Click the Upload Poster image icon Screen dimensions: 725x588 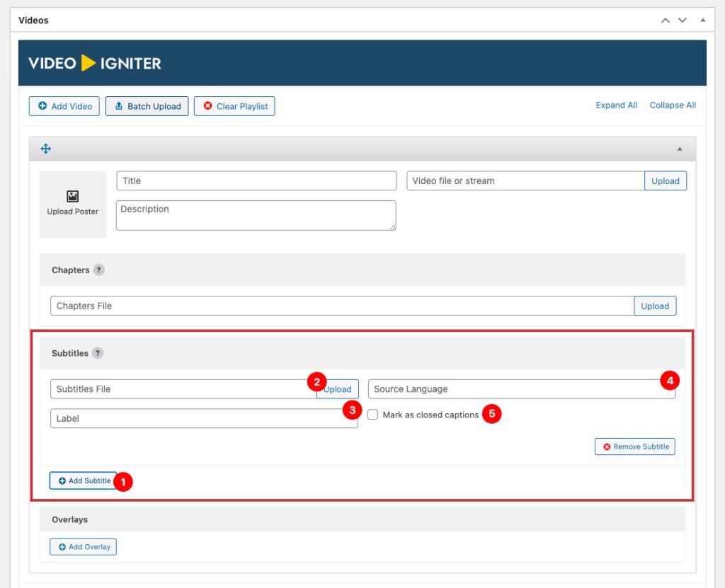(x=72, y=196)
